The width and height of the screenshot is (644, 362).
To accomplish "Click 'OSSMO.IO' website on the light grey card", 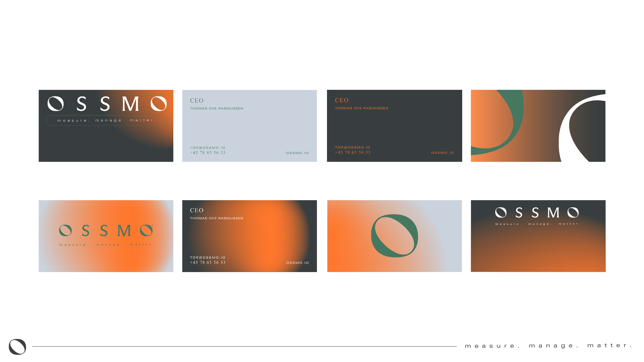I will click(x=298, y=153).
